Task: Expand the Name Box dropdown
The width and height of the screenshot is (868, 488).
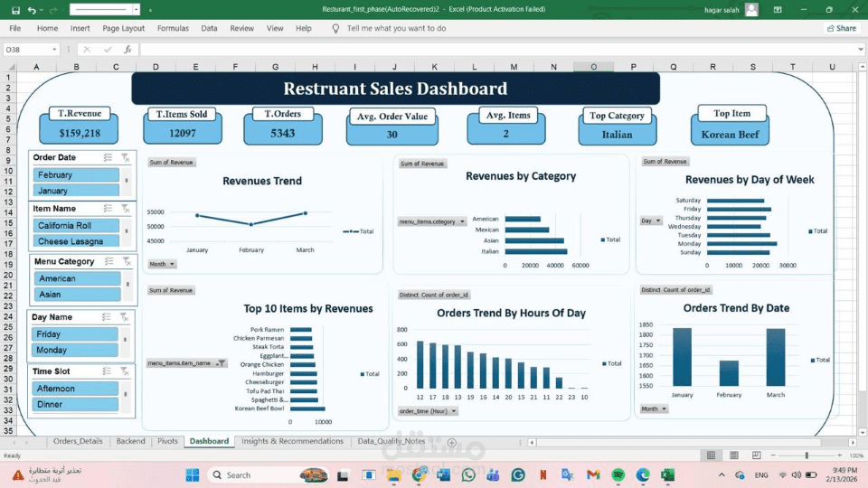Action: click(x=54, y=49)
